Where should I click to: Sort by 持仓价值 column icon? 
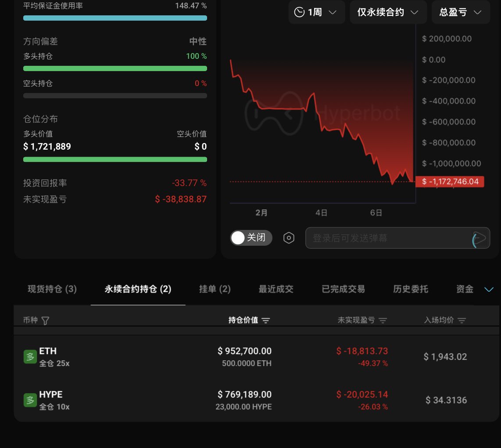tap(265, 320)
